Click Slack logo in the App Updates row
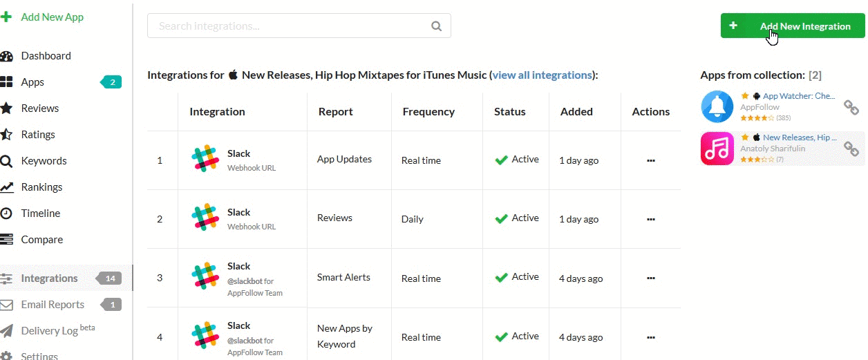This screenshot has width=868, height=360. click(x=205, y=160)
